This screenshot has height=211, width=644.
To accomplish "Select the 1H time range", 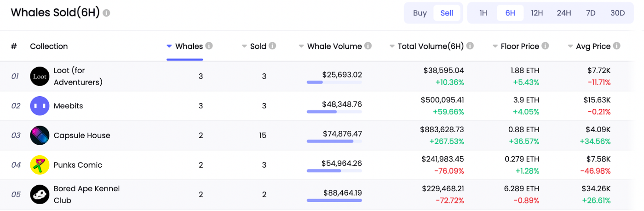I will [483, 13].
